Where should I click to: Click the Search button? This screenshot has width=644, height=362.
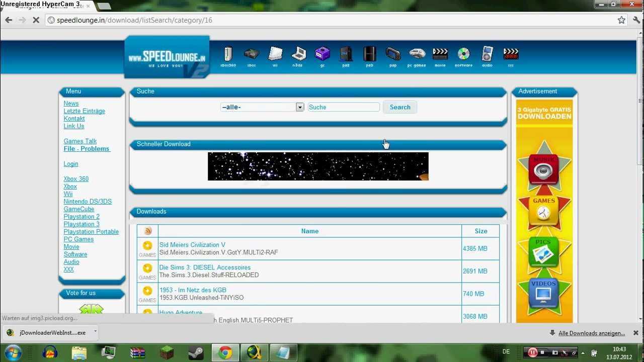[400, 107]
